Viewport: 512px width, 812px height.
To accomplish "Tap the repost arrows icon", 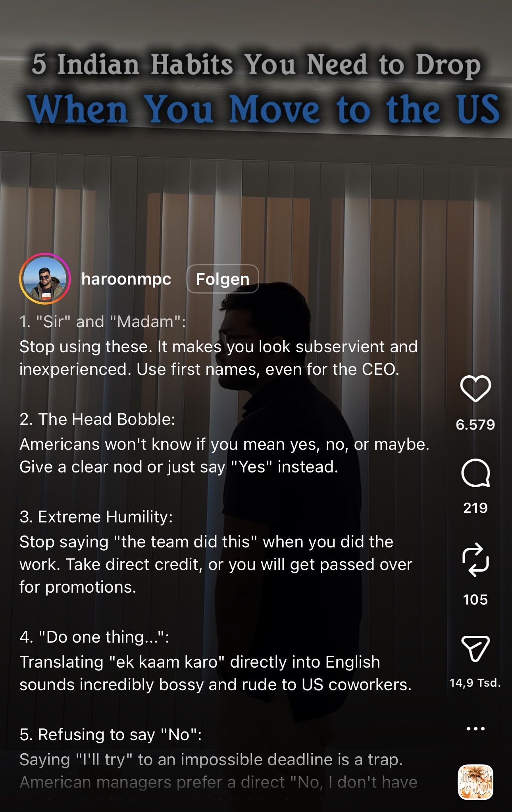I will point(475,559).
